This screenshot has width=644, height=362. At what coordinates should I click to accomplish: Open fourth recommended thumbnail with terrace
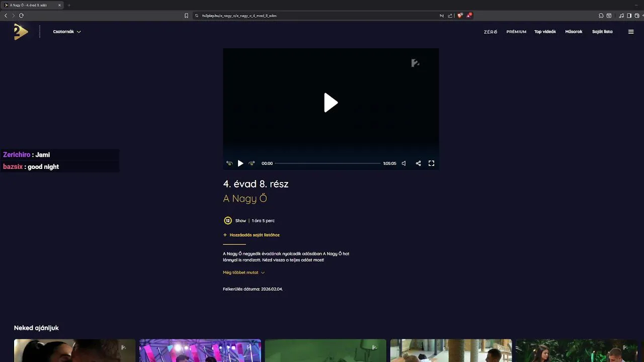pyautogui.click(x=451, y=350)
